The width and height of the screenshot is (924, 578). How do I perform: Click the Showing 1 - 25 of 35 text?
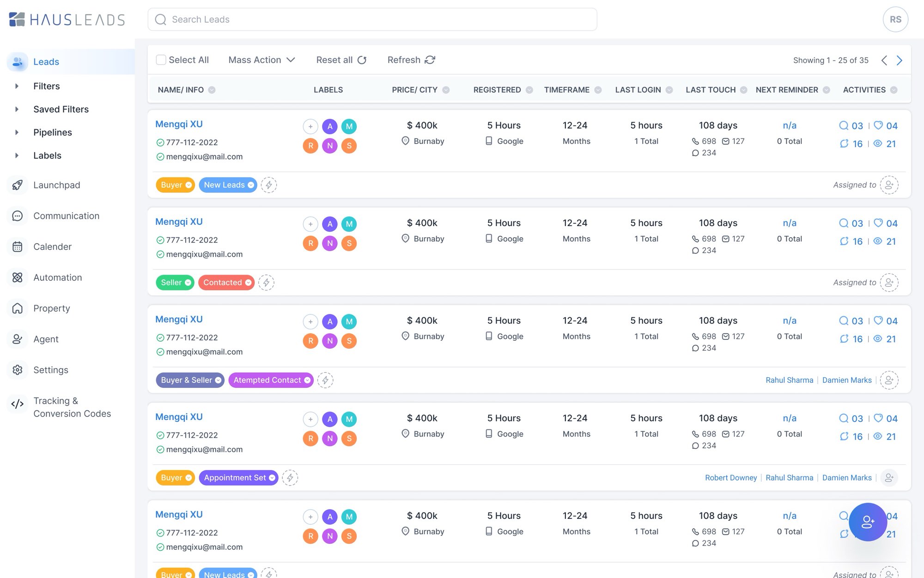831,61
